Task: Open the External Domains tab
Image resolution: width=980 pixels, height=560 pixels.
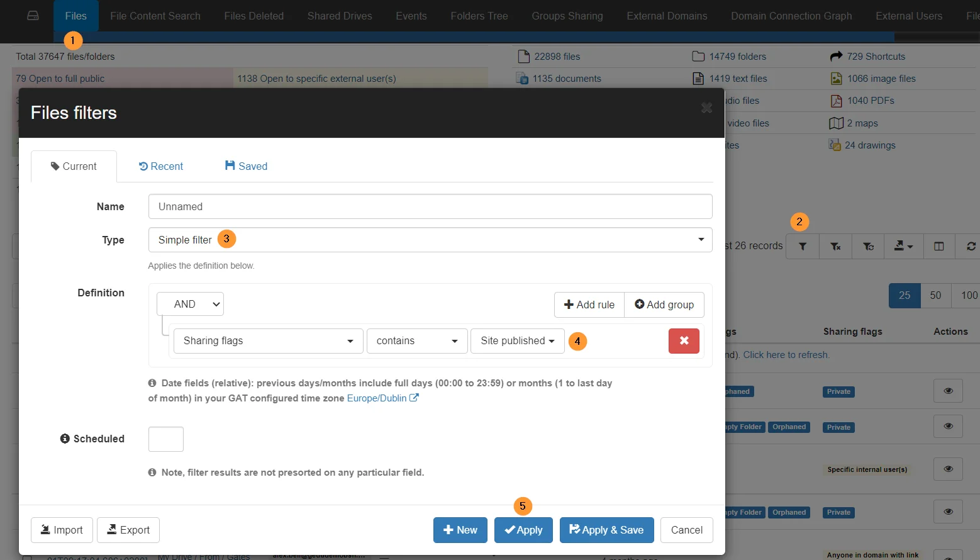Action: 667,16
